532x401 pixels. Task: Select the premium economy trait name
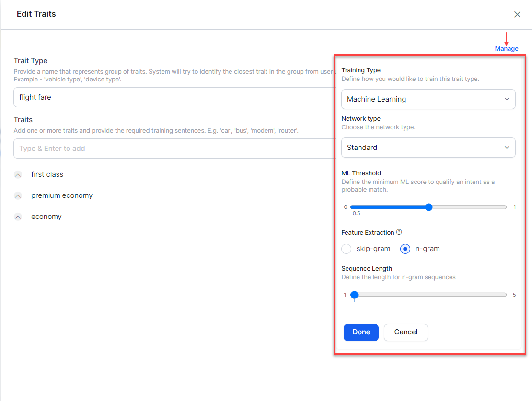pyautogui.click(x=62, y=196)
